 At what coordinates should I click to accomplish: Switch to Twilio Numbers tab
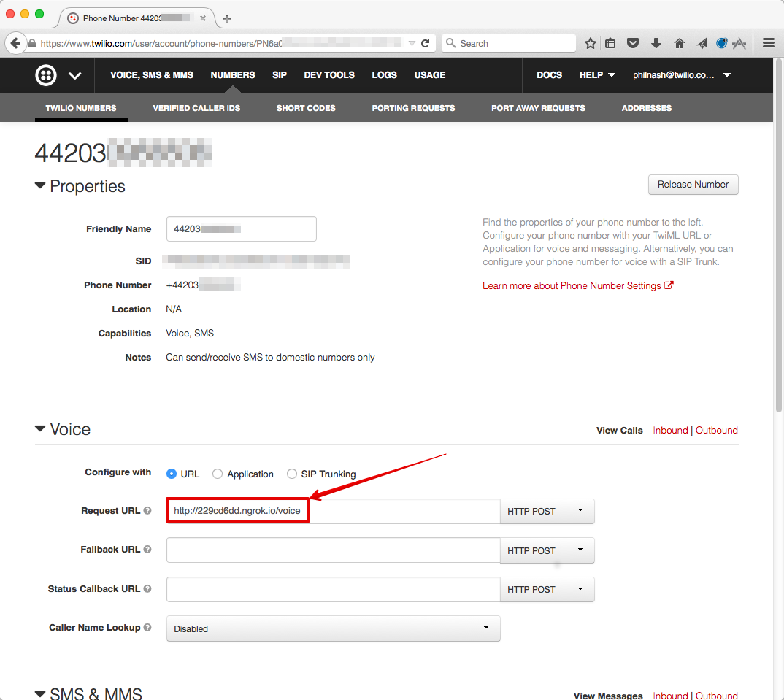click(x=81, y=108)
